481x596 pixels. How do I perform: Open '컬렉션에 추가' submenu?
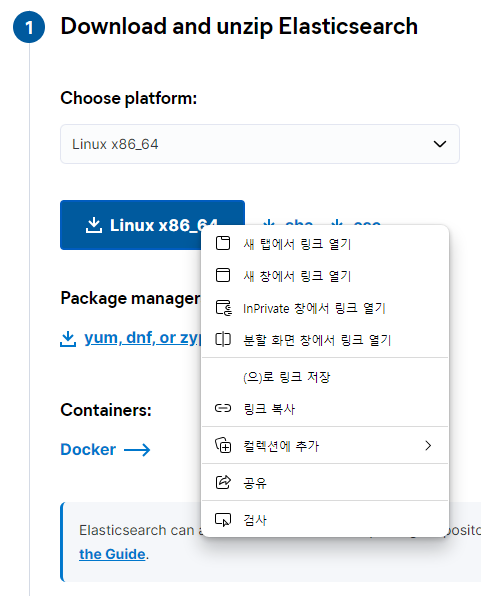(325, 445)
